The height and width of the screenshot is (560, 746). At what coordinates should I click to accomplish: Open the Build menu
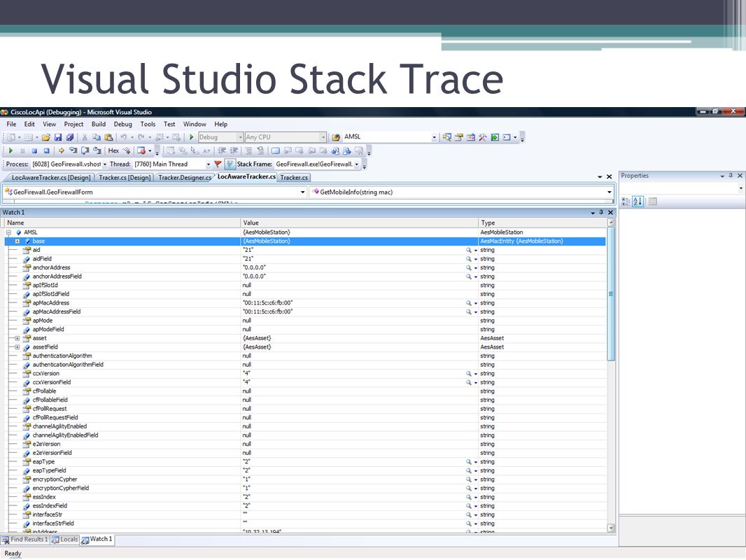(x=99, y=124)
